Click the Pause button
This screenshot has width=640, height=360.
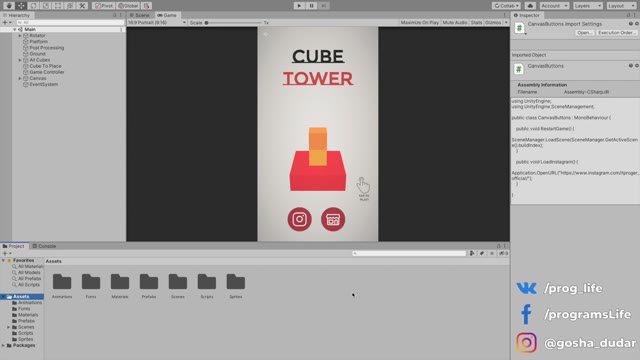(x=311, y=6)
